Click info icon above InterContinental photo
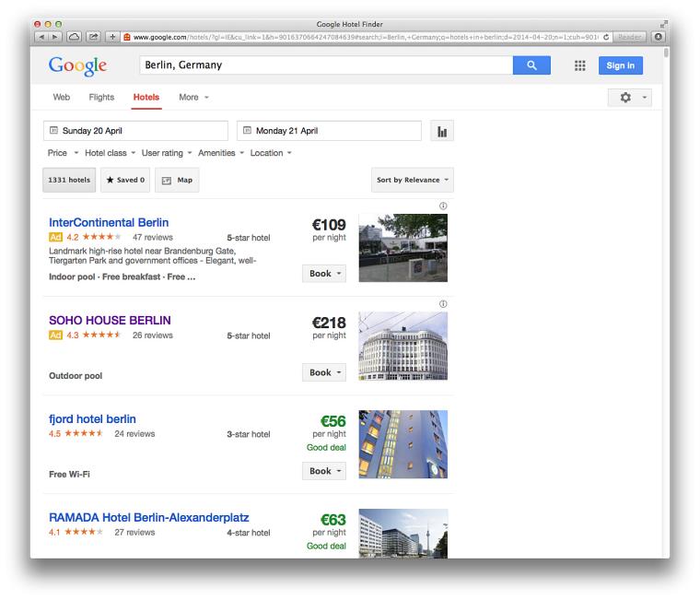Viewport: 700px width, 600px height. [443, 206]
